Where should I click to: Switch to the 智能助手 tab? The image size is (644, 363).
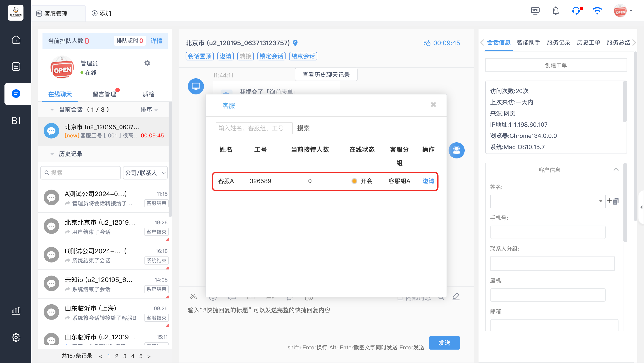click(528, 43)
